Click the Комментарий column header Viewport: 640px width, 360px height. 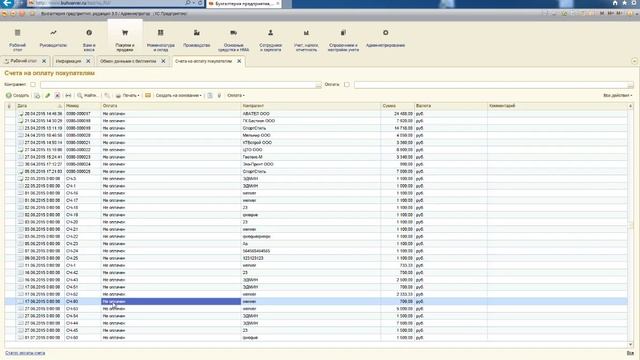coord(557,106)
